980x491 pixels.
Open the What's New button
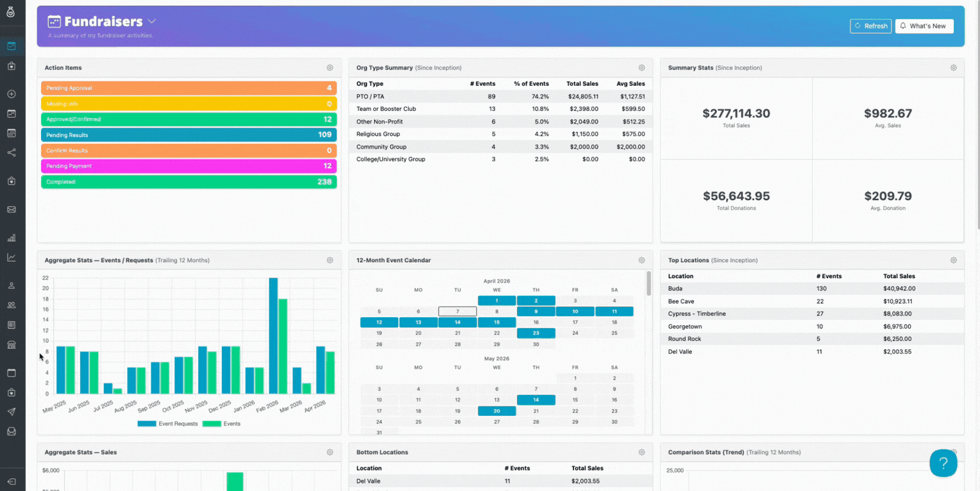click(x=924, y=26)
